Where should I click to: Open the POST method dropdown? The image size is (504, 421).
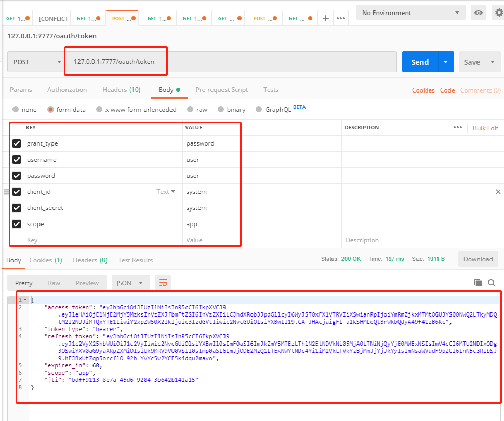pyautogui.click(x=36, y=62)
